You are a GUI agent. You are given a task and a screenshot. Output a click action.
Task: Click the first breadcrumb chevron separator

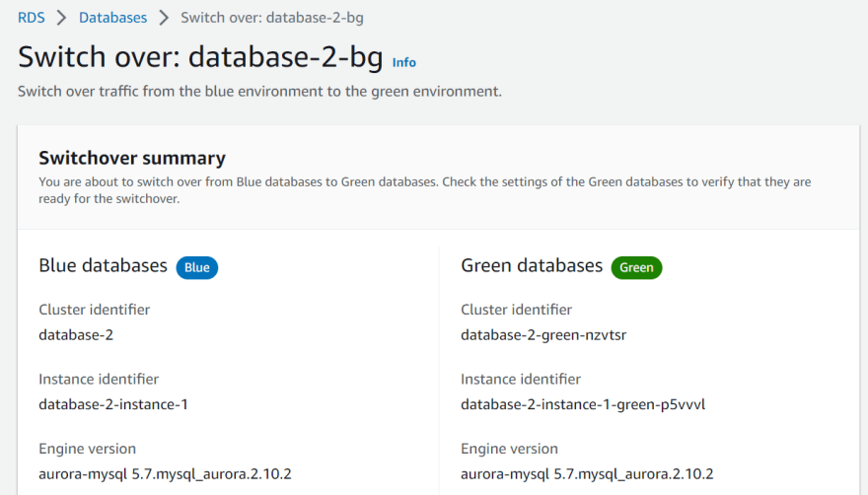(x=61, y=18)
